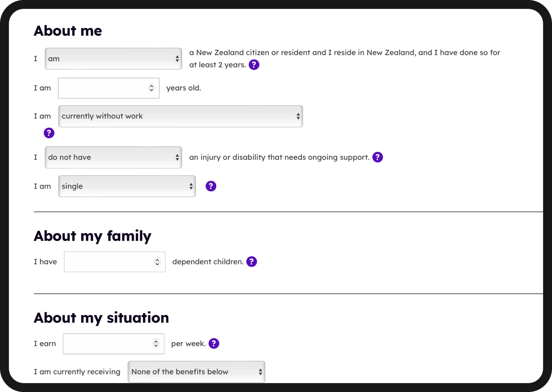Image resolution: width=552 pixels, height=392 pixels.
Task: Show help for weekly earnings field
Action: 214,344
